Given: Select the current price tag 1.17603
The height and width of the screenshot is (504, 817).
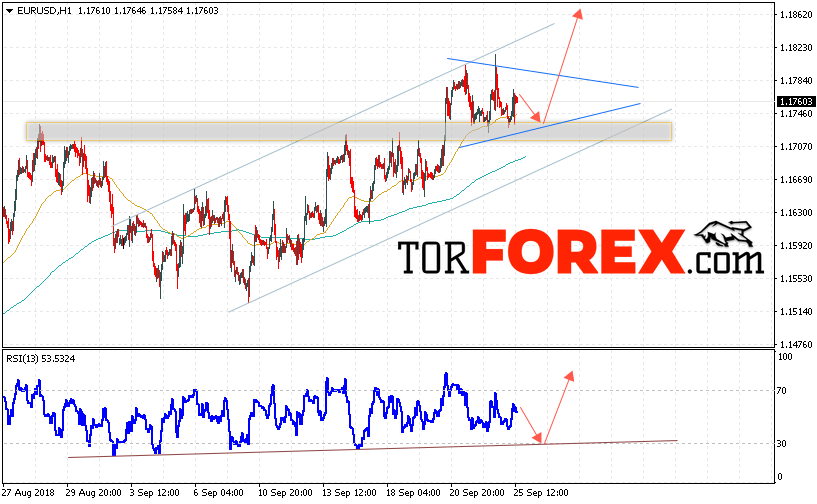Looking at the screenshot, I should click(796, 102).
